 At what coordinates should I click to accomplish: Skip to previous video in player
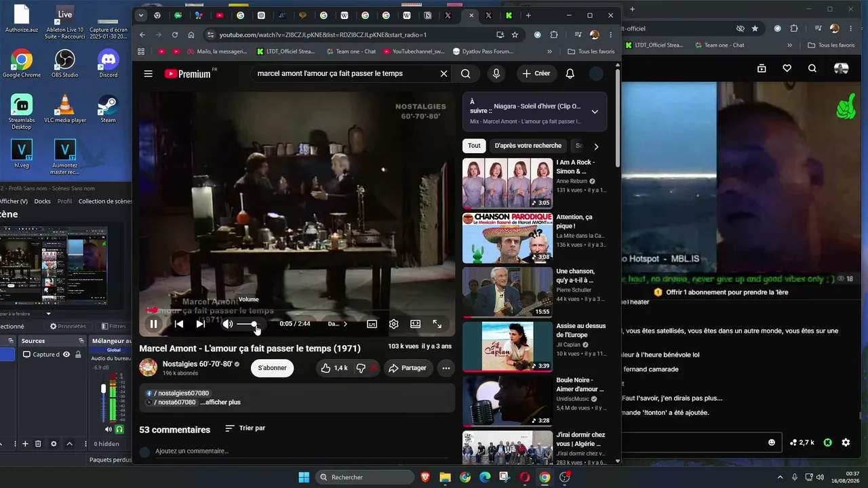coord(179,324)
